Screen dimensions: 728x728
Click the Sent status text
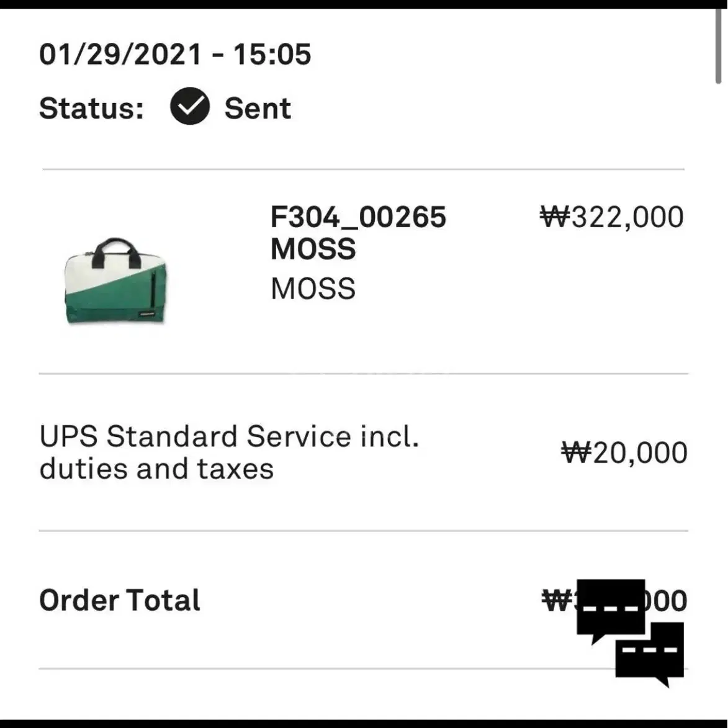[x=258, y=108]
